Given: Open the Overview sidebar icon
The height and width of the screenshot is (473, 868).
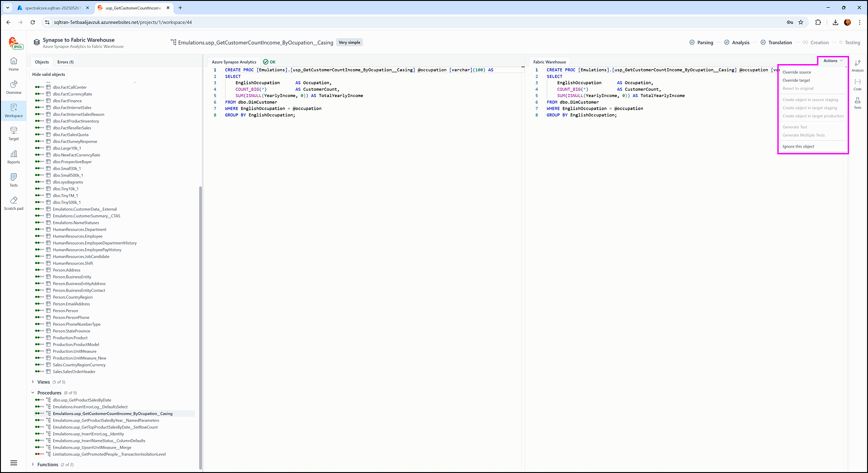Looking at the screenshot, I should click(14, 87).
